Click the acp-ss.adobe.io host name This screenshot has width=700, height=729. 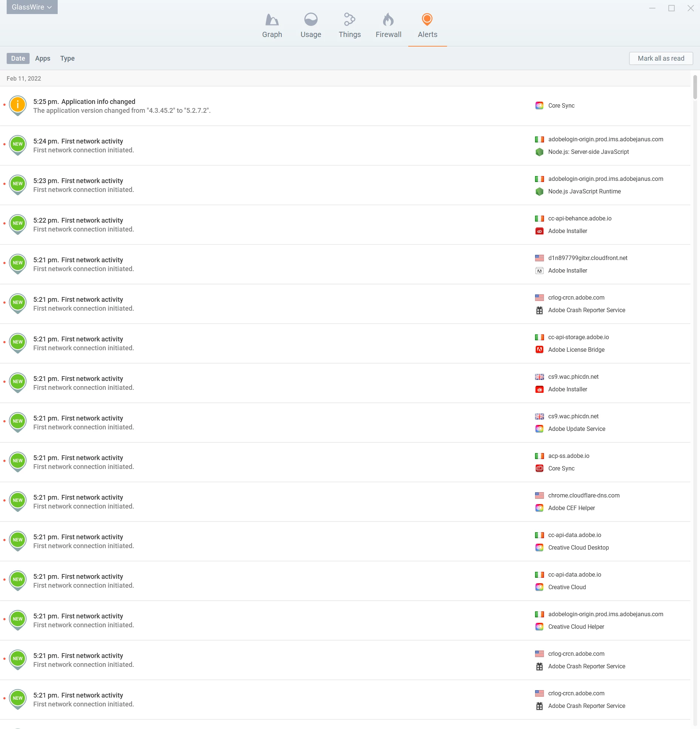tap(569, 456)
